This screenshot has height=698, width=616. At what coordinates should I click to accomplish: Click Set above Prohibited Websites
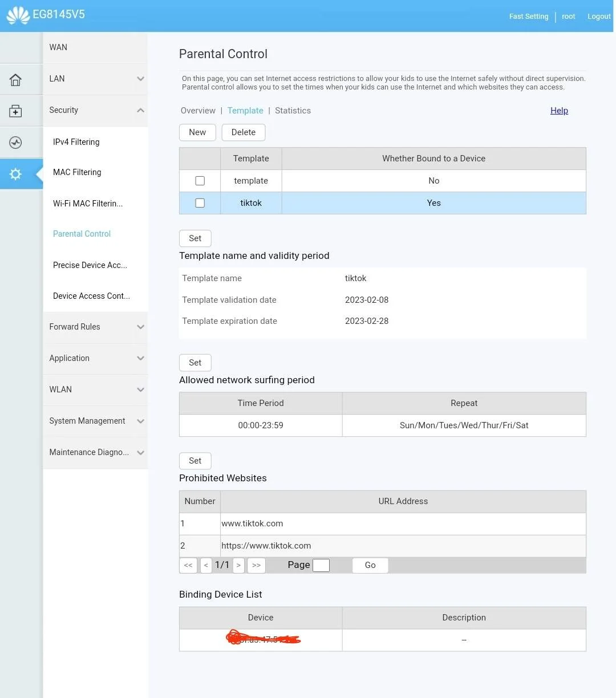tap(195, 461)
